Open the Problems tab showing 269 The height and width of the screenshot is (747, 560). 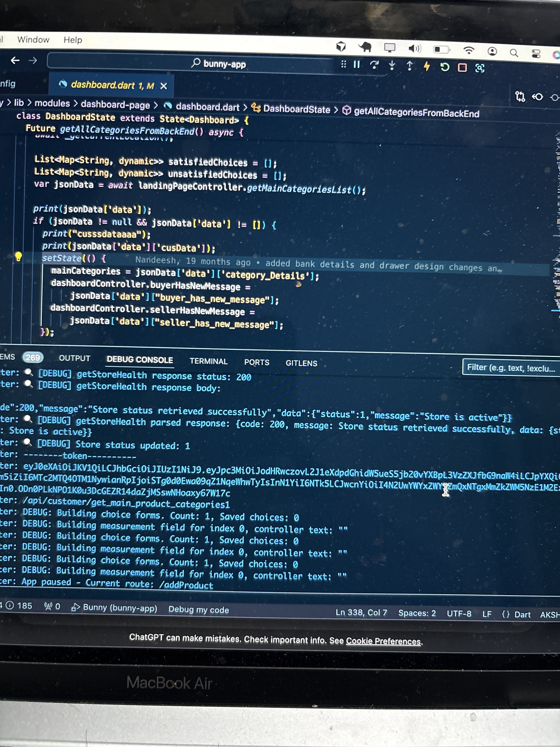(21, 357)
